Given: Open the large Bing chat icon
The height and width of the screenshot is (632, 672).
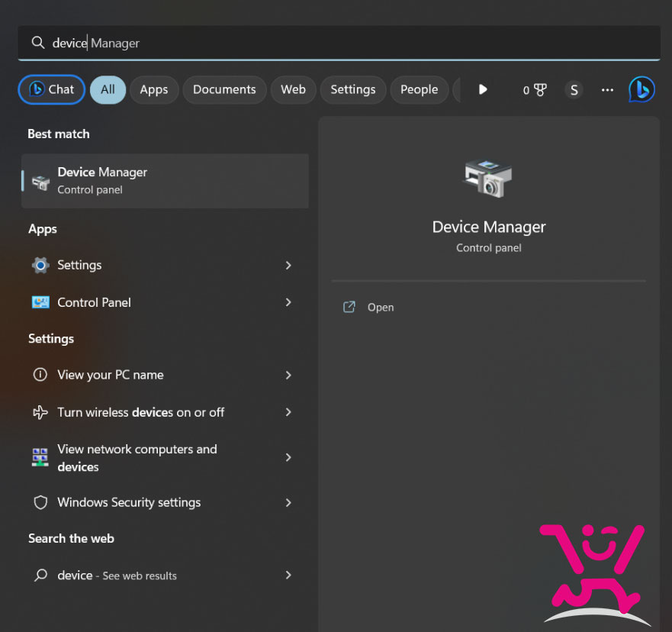Looking at the screenshot, I should [x=641, y=89].
